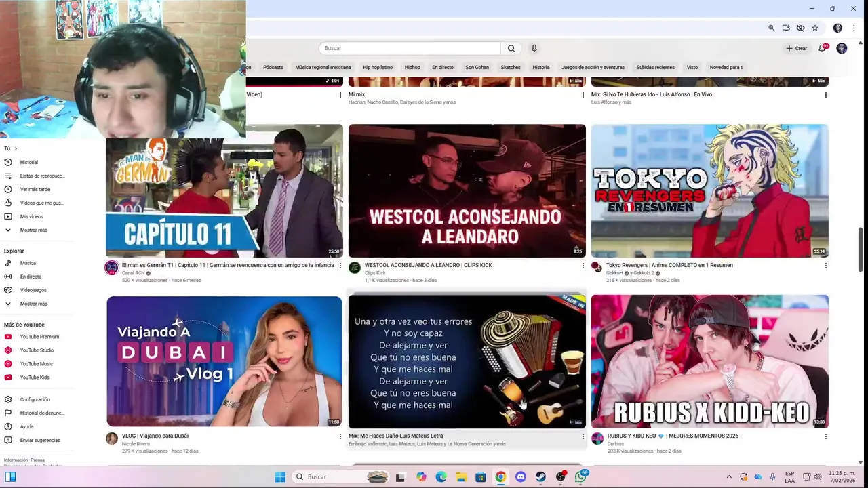868x488 pixels.
Task: Select Música regional mexicana chip
Action: point(323,67)
